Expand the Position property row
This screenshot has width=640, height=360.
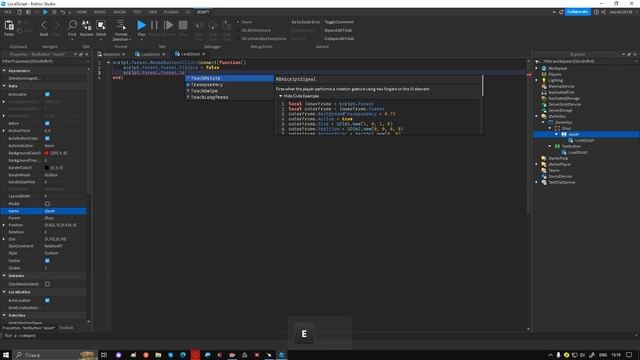(4, 225)
